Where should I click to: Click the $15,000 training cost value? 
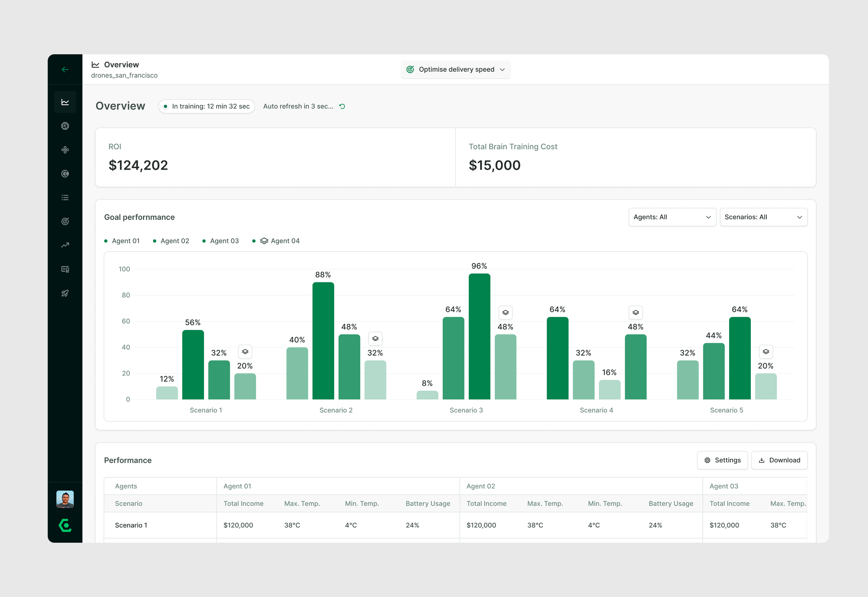click(x=495, y=165)
